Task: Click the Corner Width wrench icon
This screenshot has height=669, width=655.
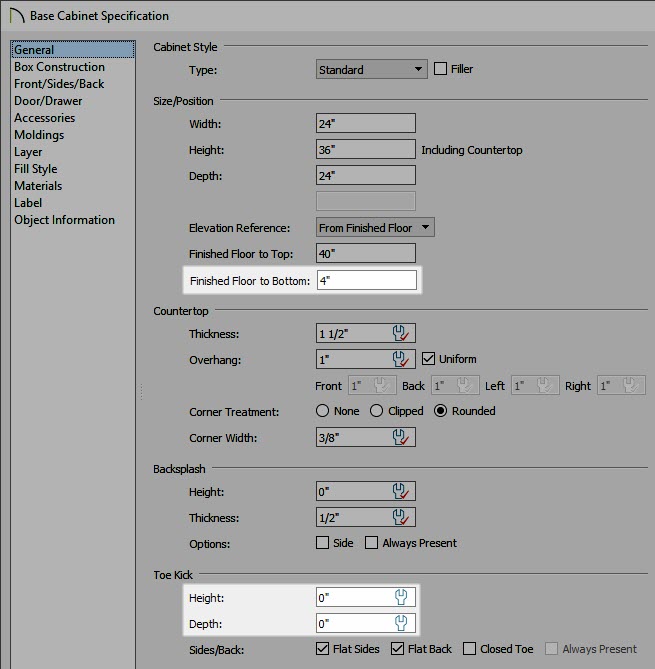Action: [x=401, y=437]
